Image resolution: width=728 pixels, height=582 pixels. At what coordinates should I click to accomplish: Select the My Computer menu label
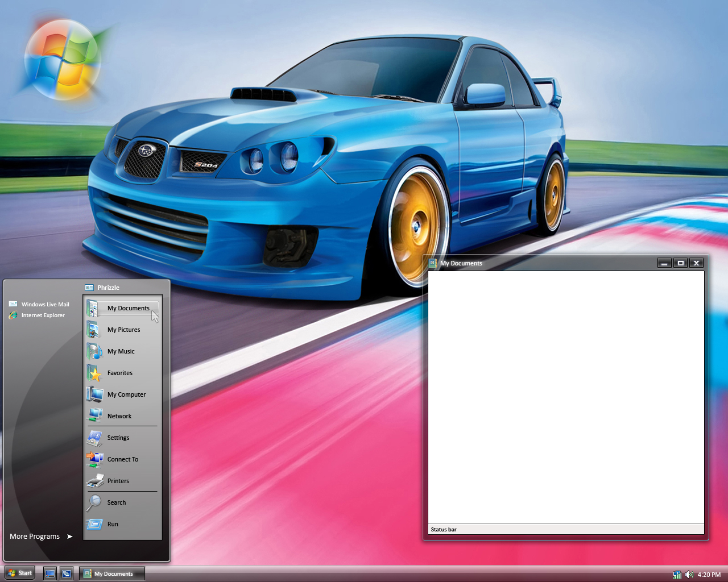[x=126, y=394]
